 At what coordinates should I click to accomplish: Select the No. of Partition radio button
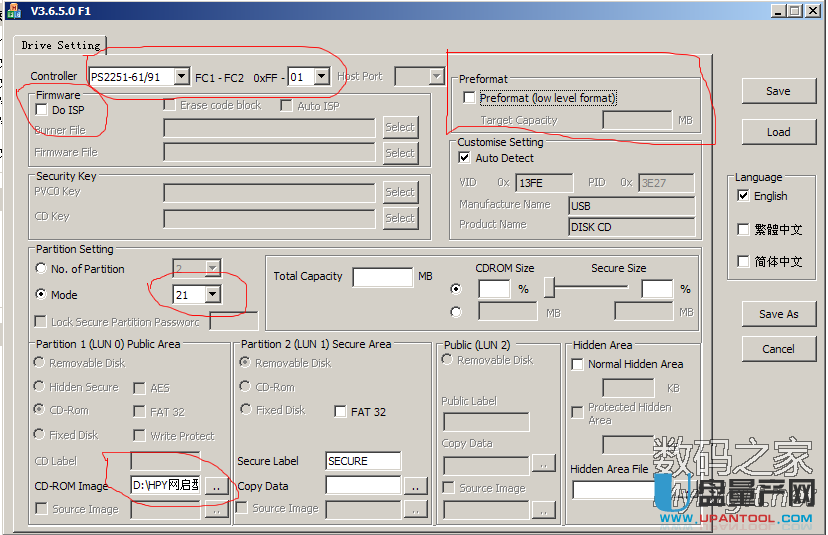click(x=41, y=269)
